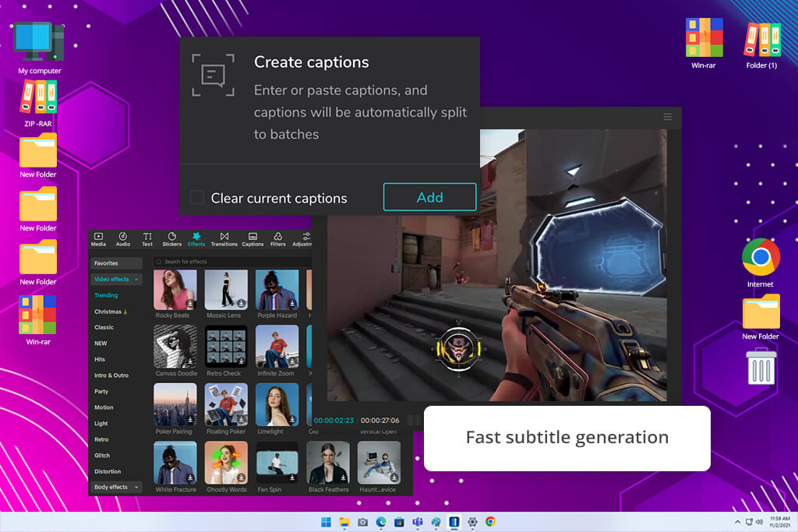Select the Text tool icon
The width and height of the screenshot is (798, 532).
point(147,240)
